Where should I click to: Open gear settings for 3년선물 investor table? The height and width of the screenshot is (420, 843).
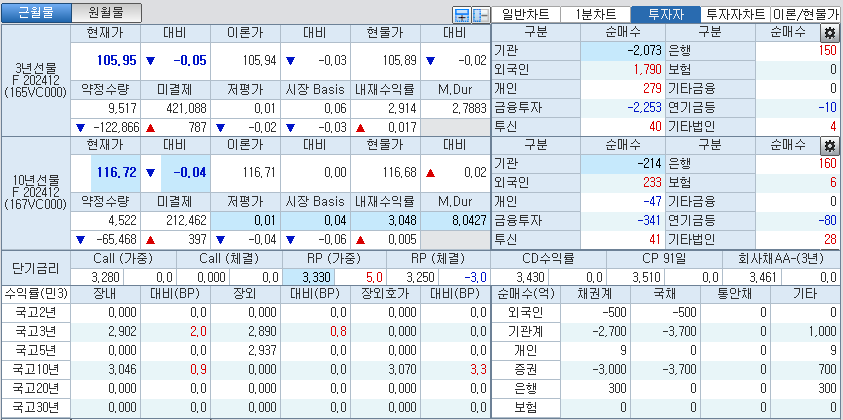point(830,34)
